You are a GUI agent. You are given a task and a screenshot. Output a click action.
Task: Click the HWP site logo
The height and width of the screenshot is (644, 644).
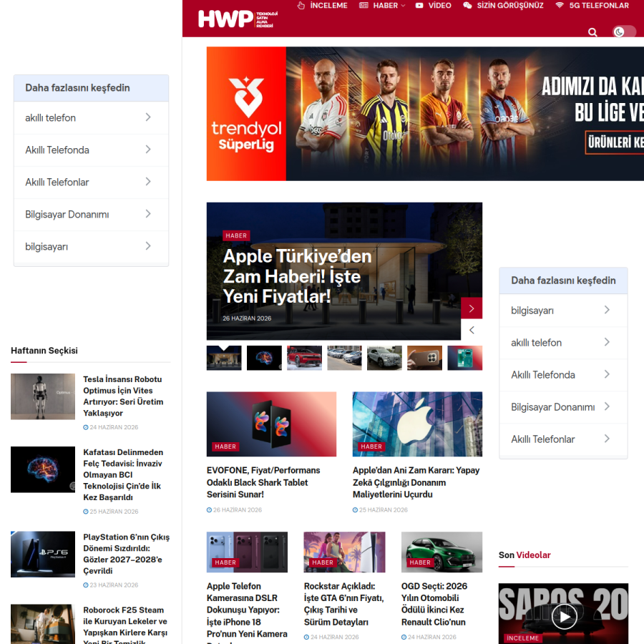[x=238, y=19]
